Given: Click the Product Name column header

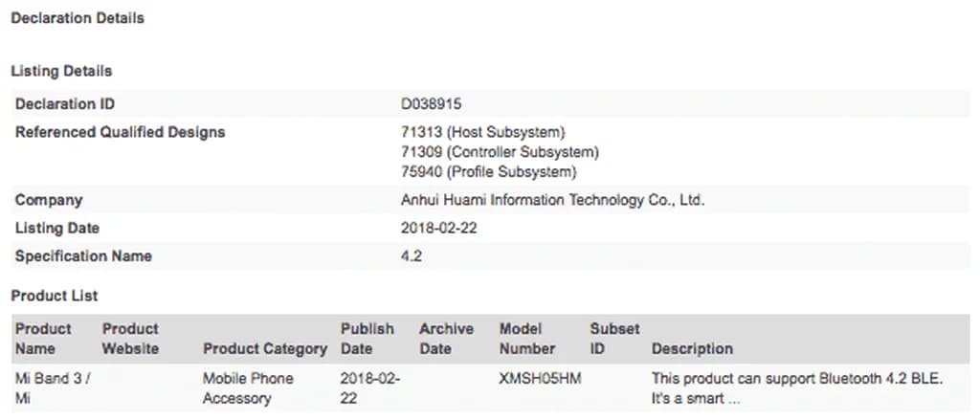Looking at the screenshot, I should [43, 339].
